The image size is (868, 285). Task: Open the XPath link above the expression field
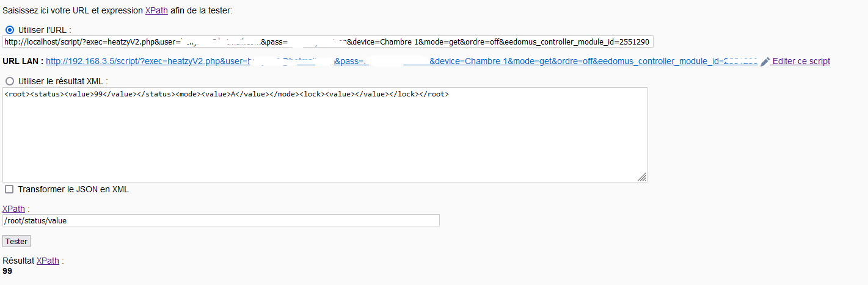(x=13, y=209)
